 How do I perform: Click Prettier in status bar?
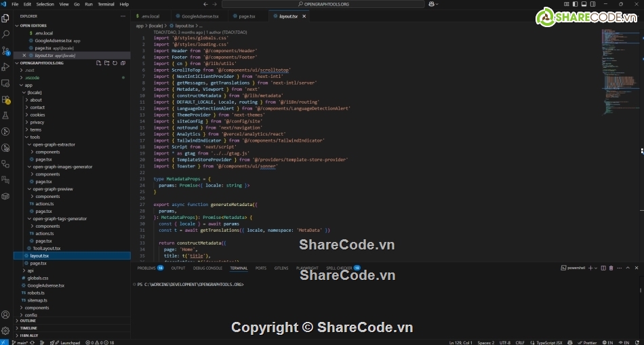(x=587, y=342)
